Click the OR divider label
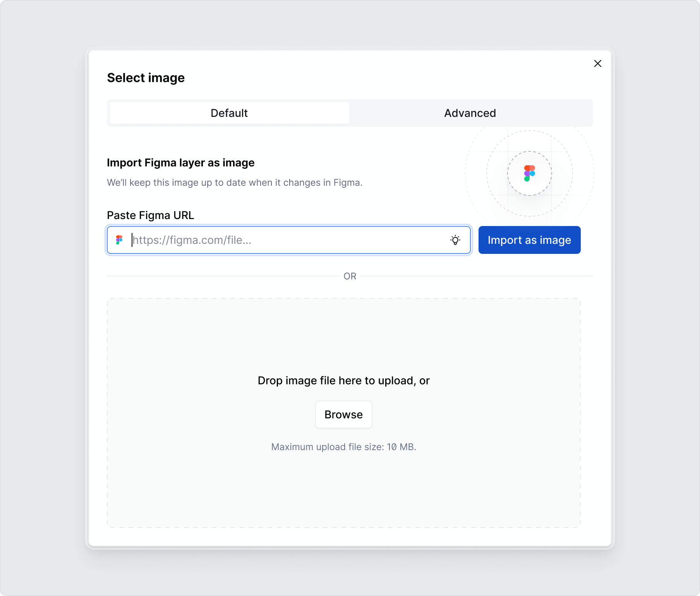Viewport: 700px width, 596px height. [x=350, y=276]
